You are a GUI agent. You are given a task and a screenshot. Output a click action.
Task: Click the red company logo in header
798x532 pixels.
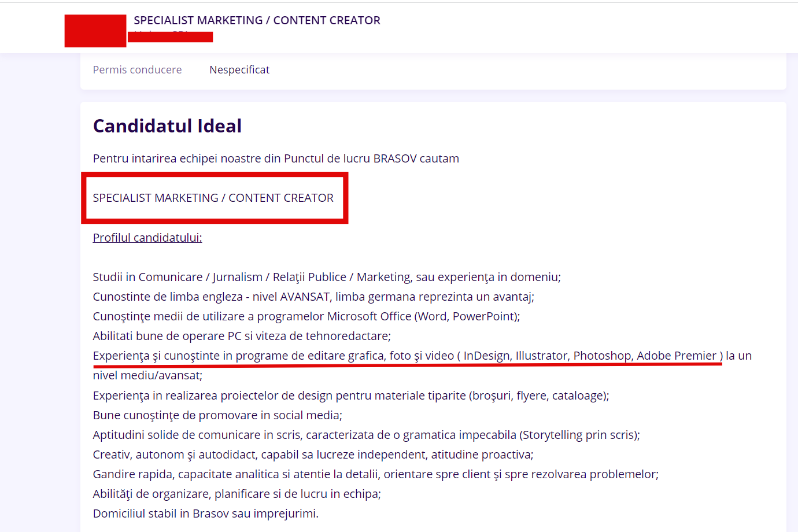click(x=95, y=31)
